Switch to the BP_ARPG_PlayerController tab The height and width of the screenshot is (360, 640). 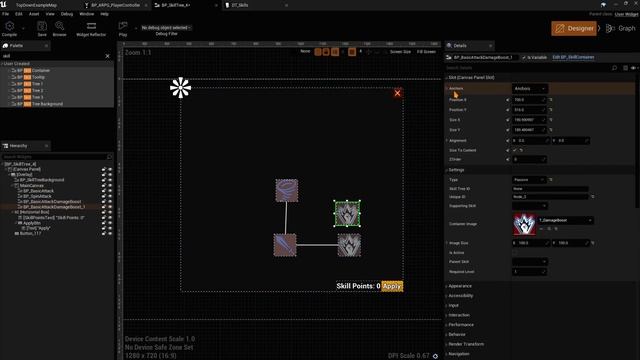(116, 5)
